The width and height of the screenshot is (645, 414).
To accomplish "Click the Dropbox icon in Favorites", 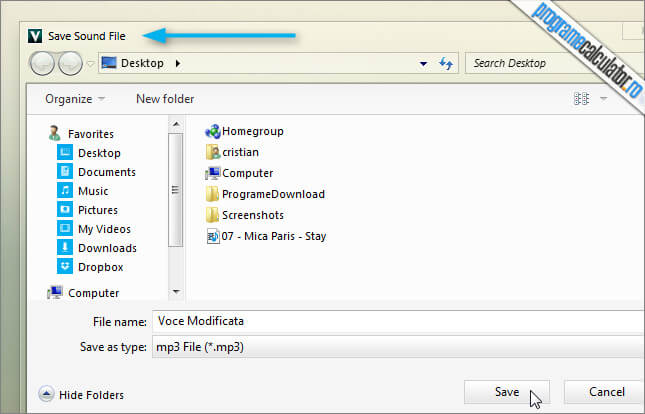I will pos(65,266).
